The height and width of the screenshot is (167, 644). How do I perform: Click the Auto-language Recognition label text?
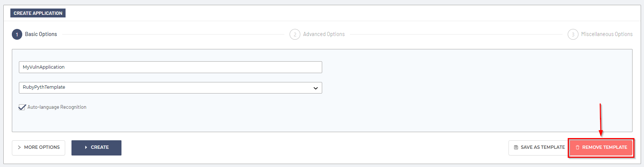click(57, 107)
